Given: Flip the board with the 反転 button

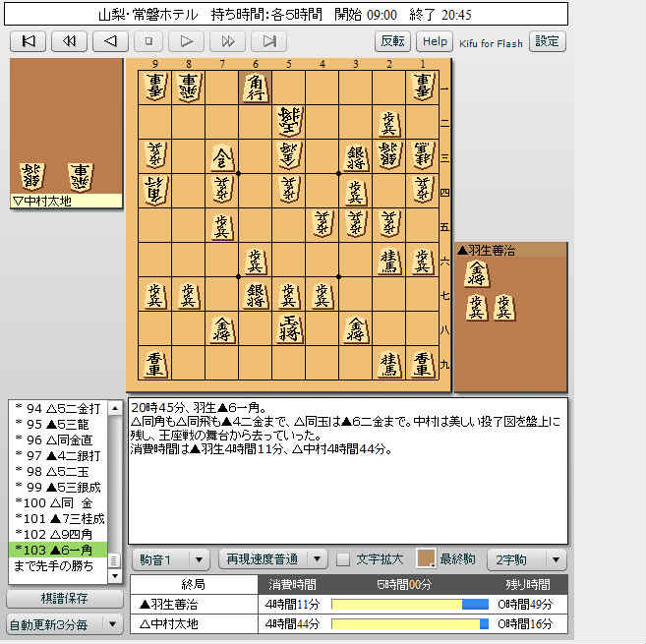Looking at the screenshot, I should coord(392,41).
